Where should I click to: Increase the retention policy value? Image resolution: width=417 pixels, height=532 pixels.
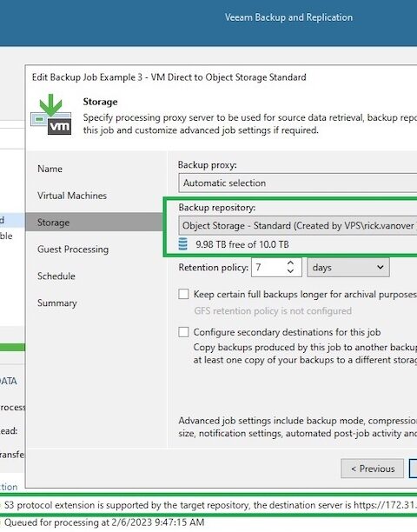[290, 263]
